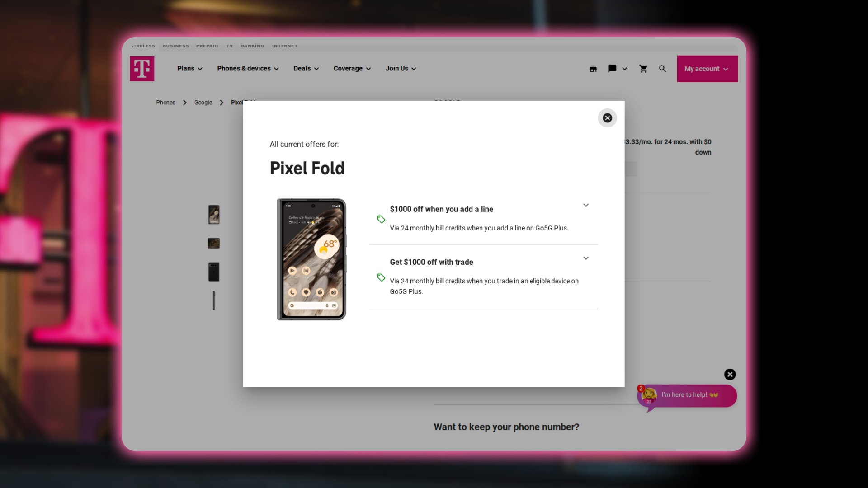This screenshot has width=868, height=488.
Task: Expand the Get $1000 off with trade offer
Action: coord(586,258)
